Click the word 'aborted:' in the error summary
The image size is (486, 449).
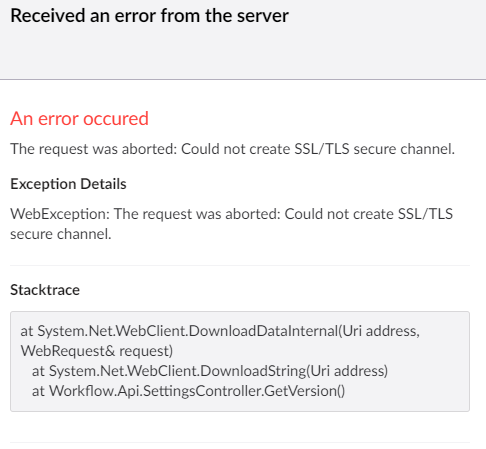coord(149,149)
